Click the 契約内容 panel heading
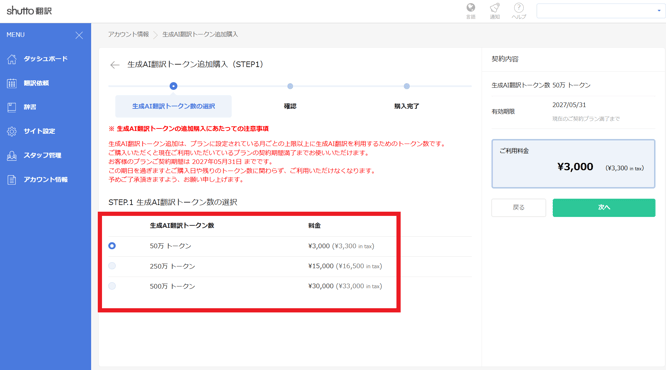This screenshot has width=666, height=370. (505, 59)
